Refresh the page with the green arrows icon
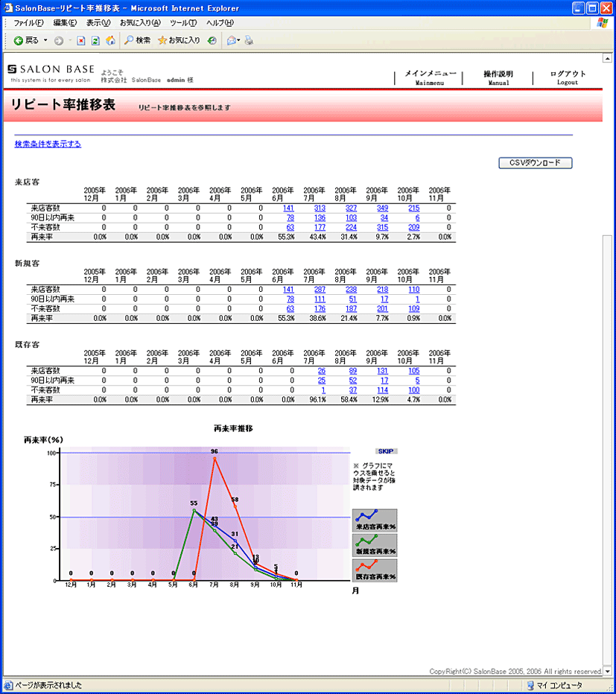This screenshot has height=694, width=616. [x=95, y=41]
